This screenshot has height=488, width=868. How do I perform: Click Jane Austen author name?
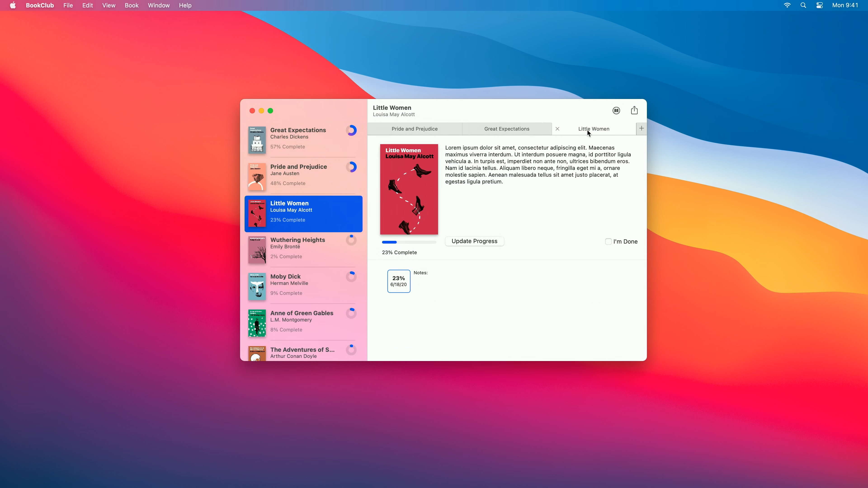(x=285, y=174)
